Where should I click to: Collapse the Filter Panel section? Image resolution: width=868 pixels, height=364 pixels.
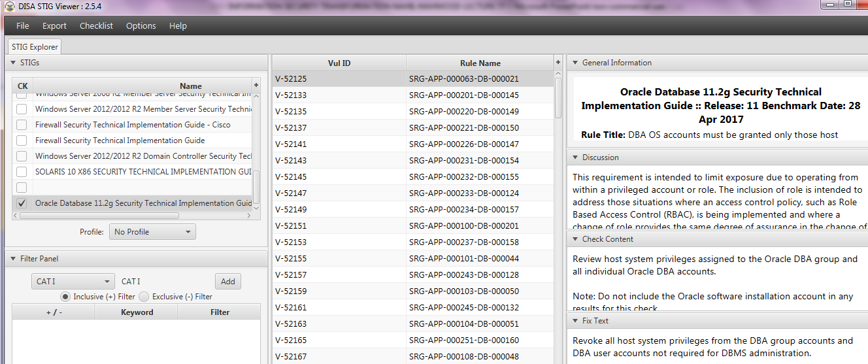(x=13, y=259)
